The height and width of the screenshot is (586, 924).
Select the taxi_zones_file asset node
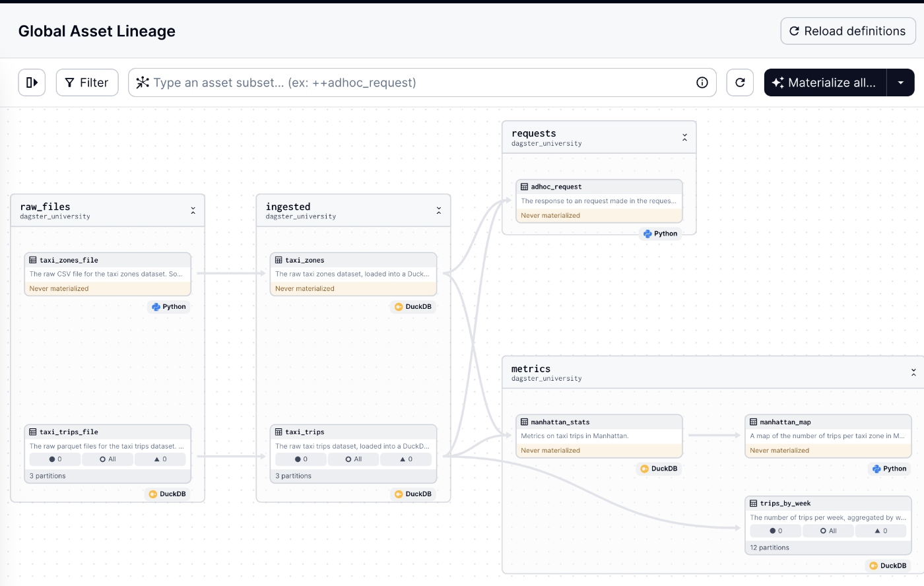(x=108, y=274)
